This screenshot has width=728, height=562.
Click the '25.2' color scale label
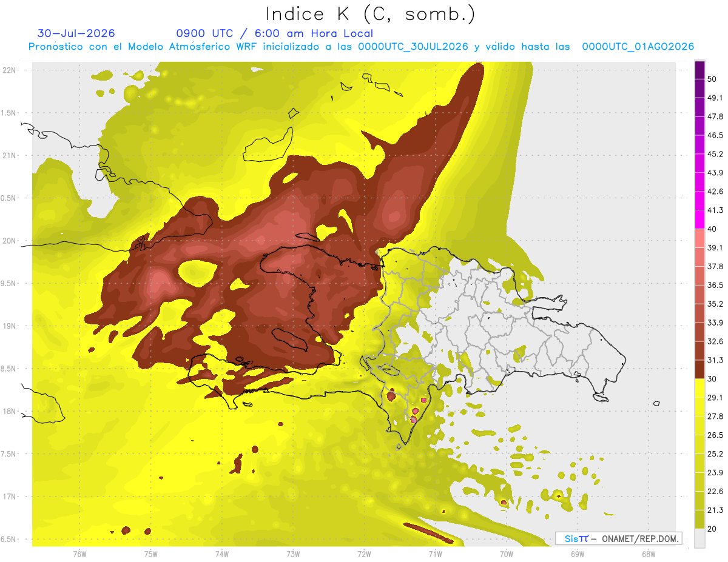pyautogui.click(x=715, y=453)
